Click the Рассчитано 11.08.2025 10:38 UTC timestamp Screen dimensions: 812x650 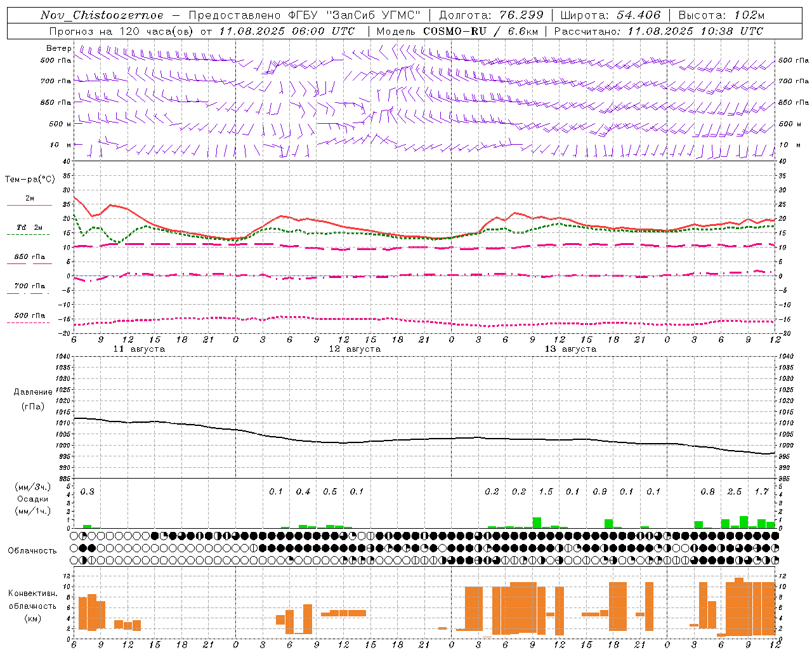tap(658, 31)
